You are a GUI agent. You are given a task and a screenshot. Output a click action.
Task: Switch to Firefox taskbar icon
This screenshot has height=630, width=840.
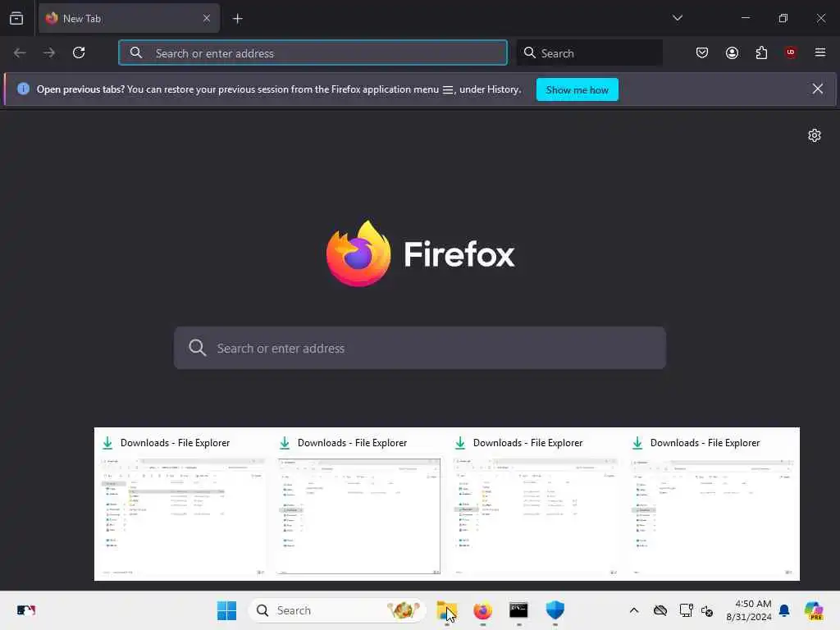coord(482,610)
